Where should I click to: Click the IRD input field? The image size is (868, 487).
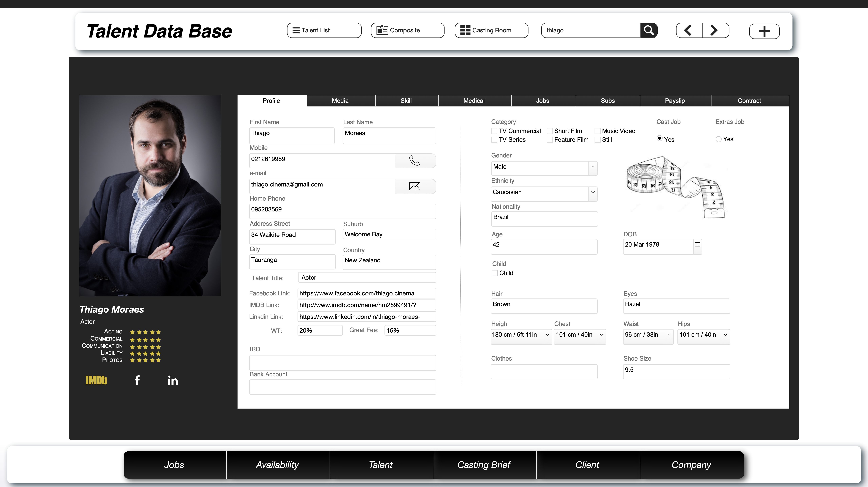point(342,363)
